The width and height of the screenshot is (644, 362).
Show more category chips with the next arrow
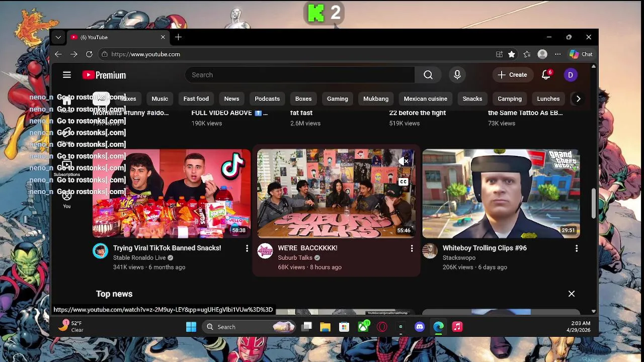click(x=579, y=99)
